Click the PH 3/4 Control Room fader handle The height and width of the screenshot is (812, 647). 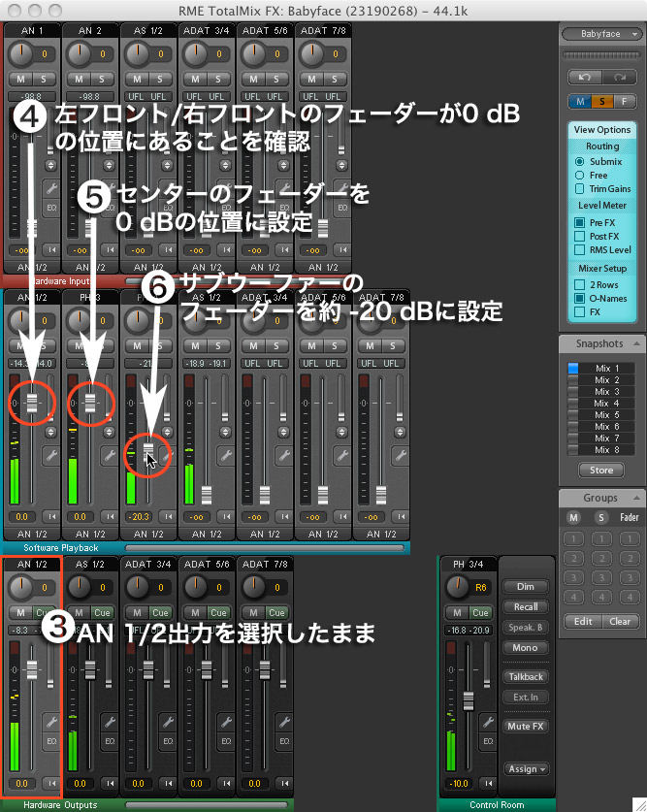point(469,700)
